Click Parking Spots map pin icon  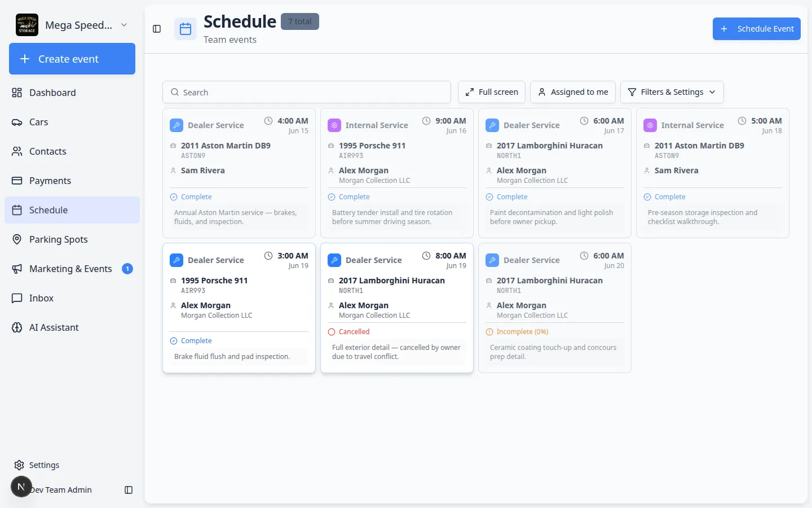point(17,239)
